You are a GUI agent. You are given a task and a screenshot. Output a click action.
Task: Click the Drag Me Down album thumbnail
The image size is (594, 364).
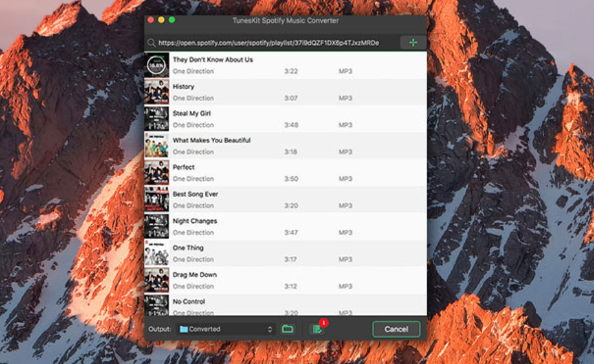(157, 280)
